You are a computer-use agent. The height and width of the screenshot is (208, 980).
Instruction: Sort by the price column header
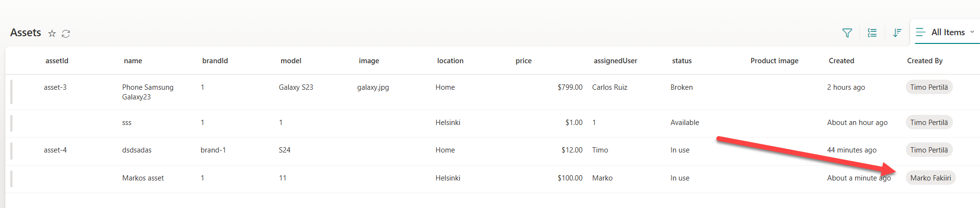point(524,61)
